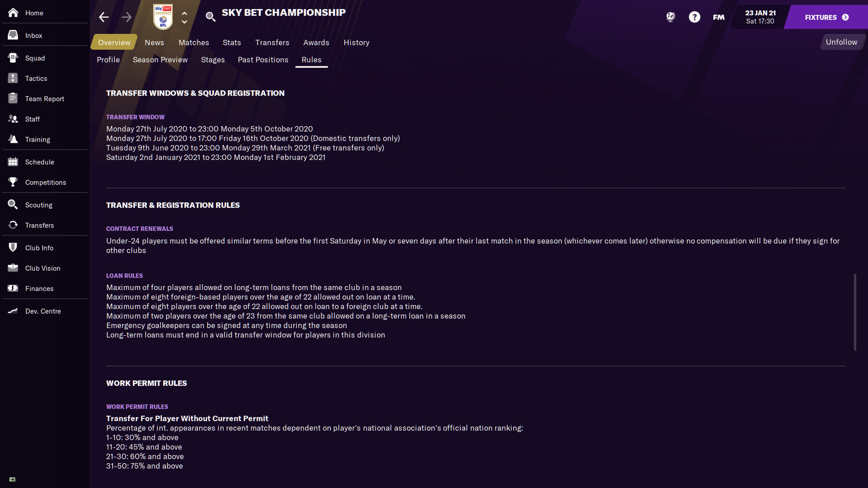Open the date and time panel
Image resolution: width=868 pixels, height=488 pixels.
tap(760, 17)
